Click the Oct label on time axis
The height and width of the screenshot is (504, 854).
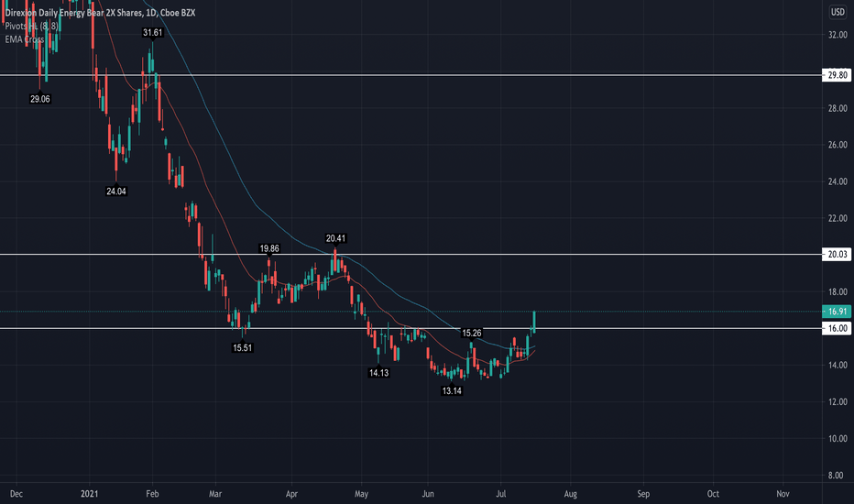point(713,494)
